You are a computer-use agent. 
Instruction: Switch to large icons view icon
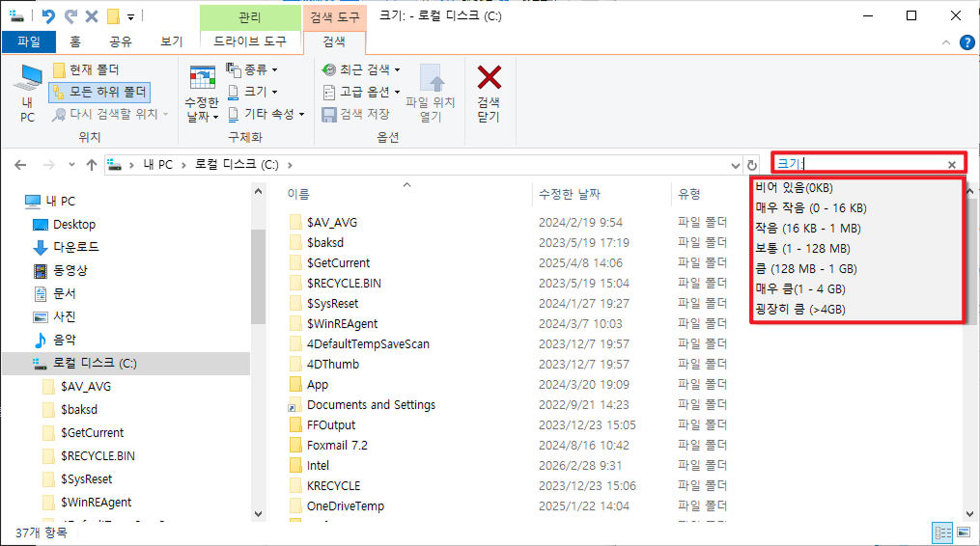(964, 532)
